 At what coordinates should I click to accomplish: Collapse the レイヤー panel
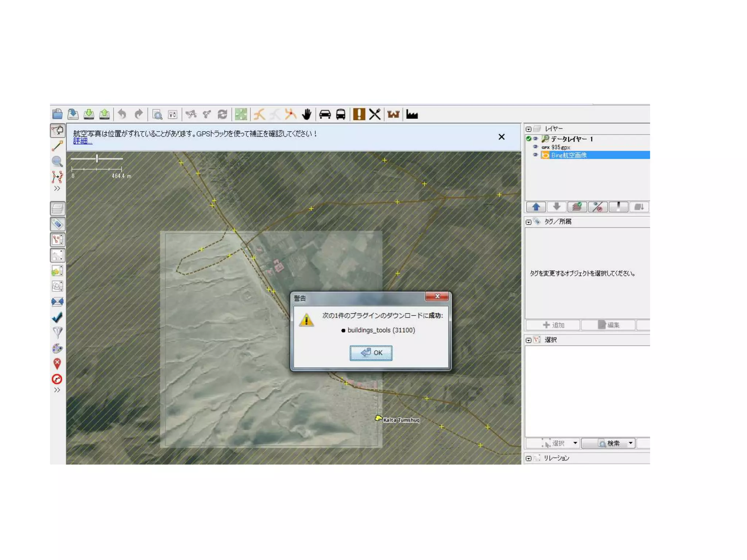point(529,129)
